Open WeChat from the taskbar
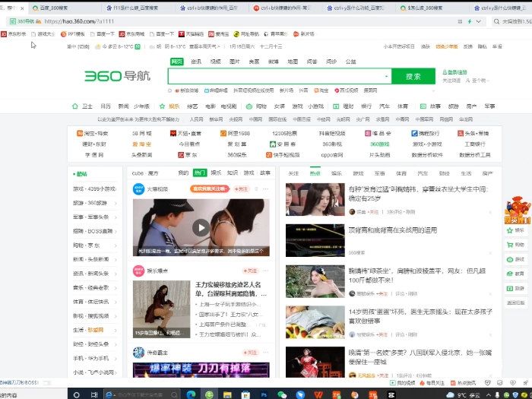The image size is (532, 399). (282, 394)
